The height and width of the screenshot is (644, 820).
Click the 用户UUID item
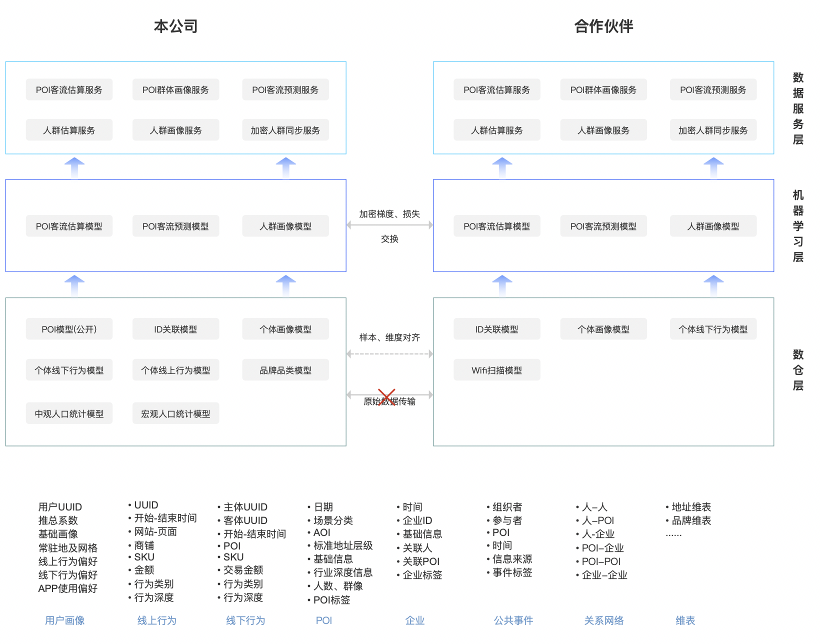pyautogui.click(x=60, y=507)
